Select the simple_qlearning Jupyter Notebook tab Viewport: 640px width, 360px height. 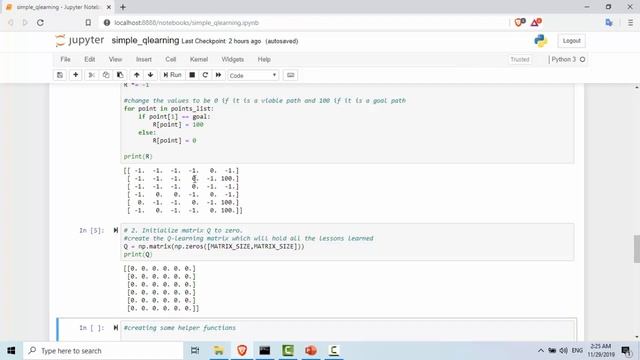tap(59, 7)
